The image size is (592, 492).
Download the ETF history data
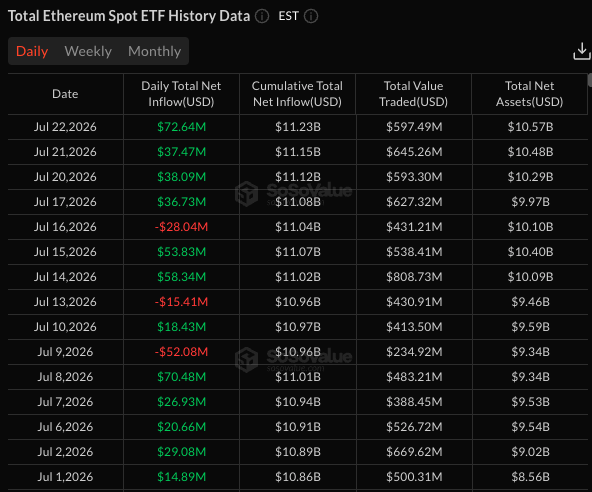tap(581, 51)
